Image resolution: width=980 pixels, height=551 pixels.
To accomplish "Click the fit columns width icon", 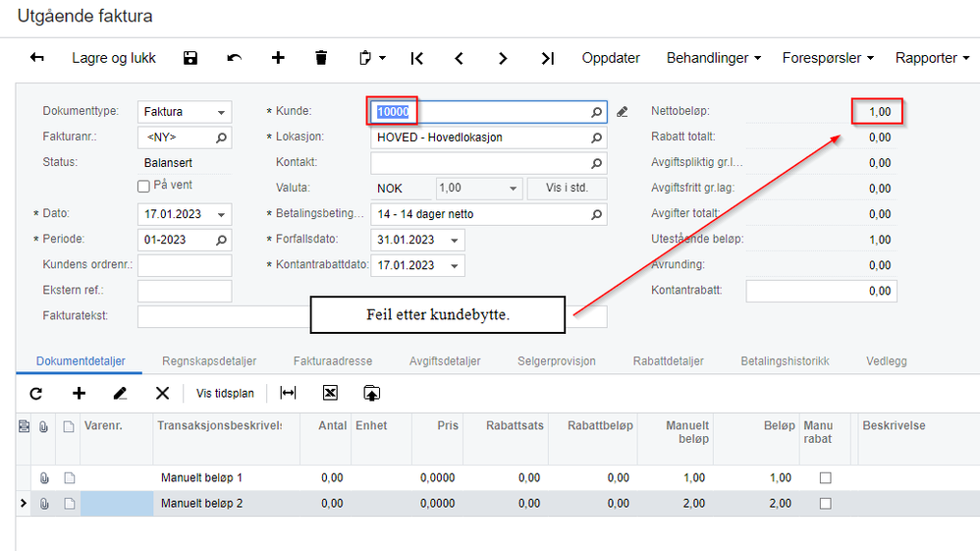I will click(288, 393).
